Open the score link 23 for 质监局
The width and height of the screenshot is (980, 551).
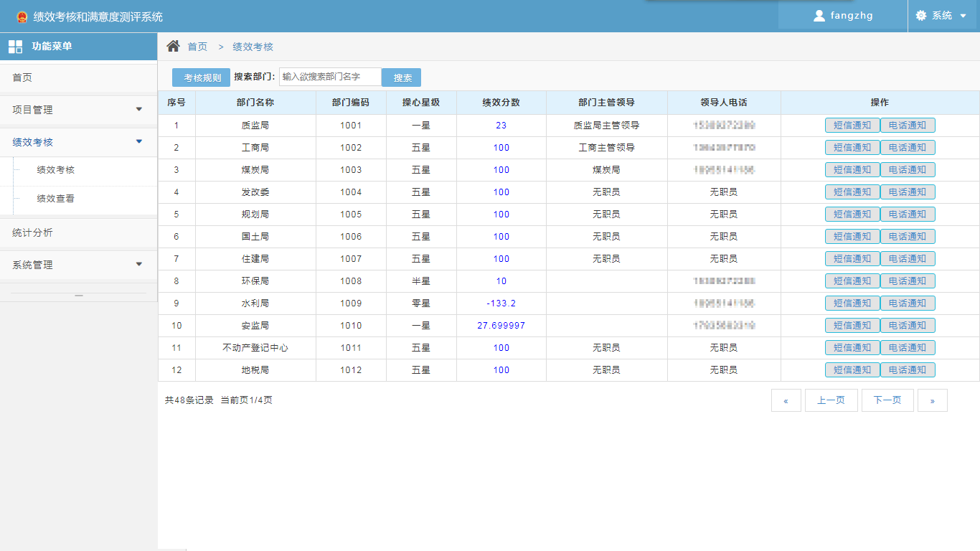tap(501, 125)
